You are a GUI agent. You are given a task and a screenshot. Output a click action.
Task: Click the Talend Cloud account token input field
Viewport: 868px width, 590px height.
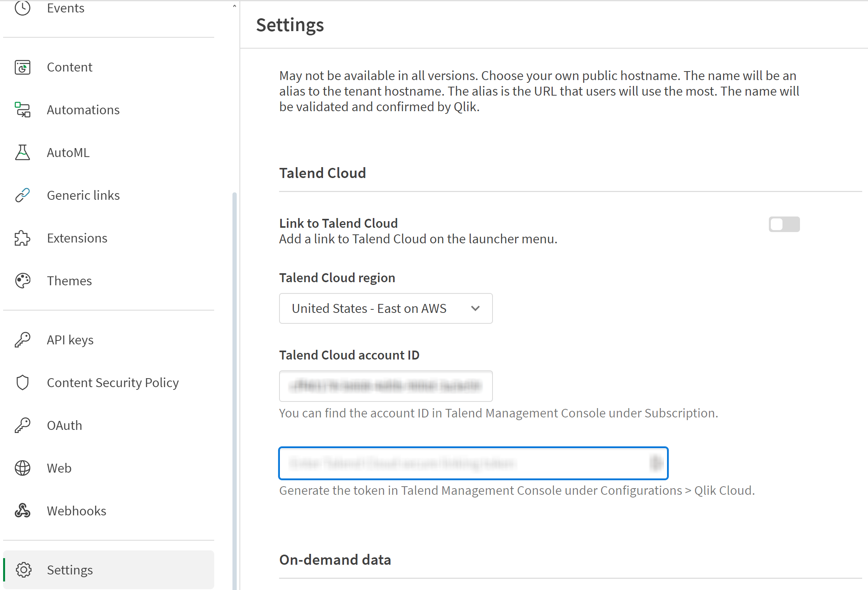(x=473, y=464)
